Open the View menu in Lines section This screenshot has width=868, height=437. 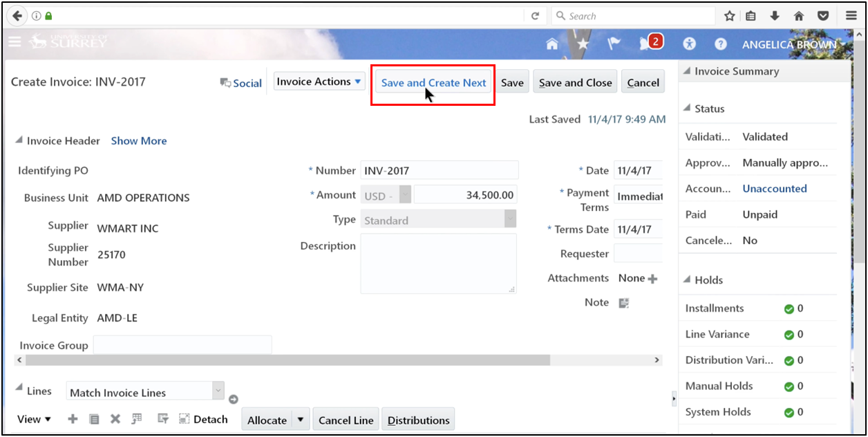pos(33,418)
